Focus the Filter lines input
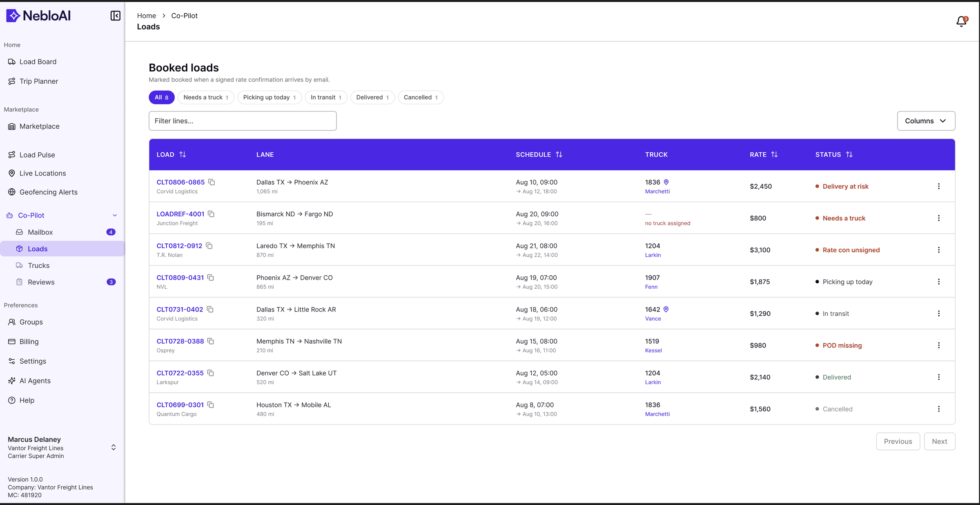 point(243,121)
